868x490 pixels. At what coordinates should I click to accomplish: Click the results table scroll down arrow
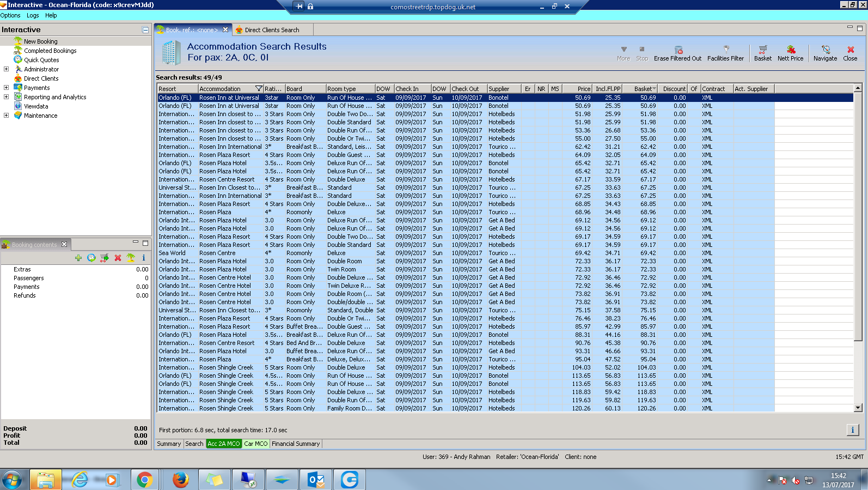click(x=858, y=408)
